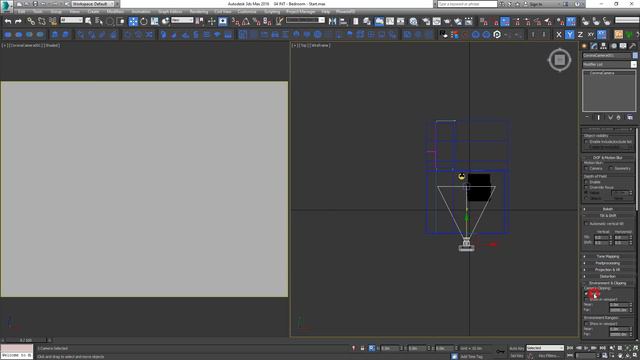Click Configure Modifier Sets icon
The width and height of the screenshot is (640, 360).
point(630,118)
